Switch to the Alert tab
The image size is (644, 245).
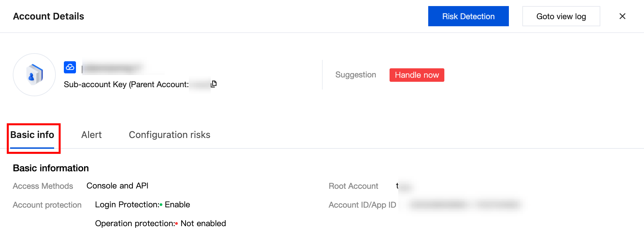click(91, 135)
